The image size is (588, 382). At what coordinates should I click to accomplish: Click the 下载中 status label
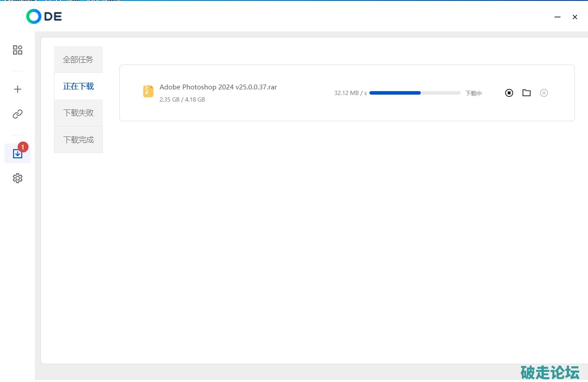pyautogui.click(x=473, y=93)
